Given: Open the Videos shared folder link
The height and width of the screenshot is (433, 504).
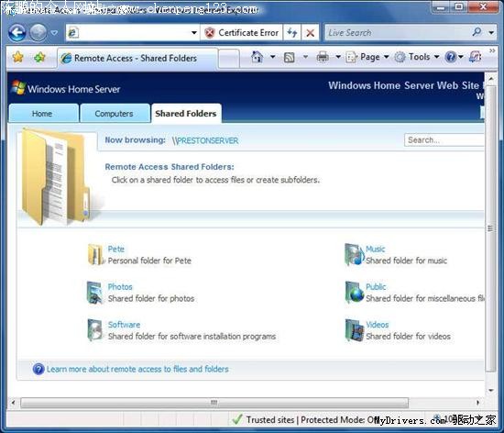Looking at the screenshot, I should tap(378, 325).
